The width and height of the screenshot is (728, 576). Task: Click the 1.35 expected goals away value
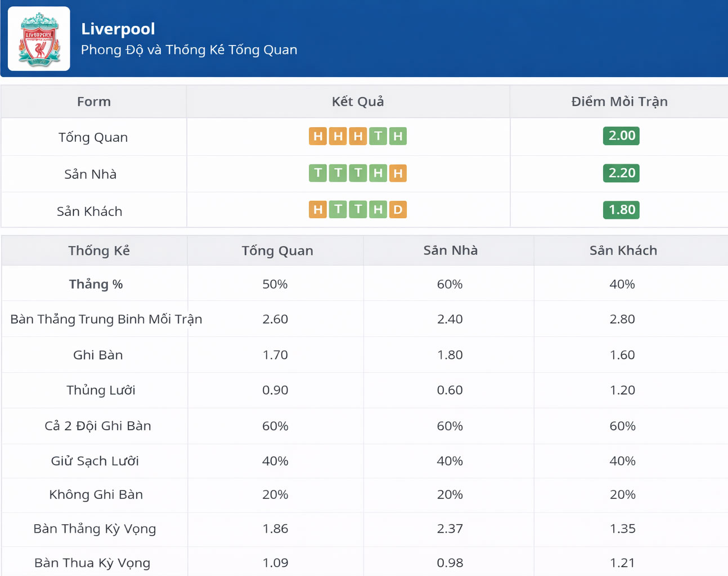(x=622, y=529)
